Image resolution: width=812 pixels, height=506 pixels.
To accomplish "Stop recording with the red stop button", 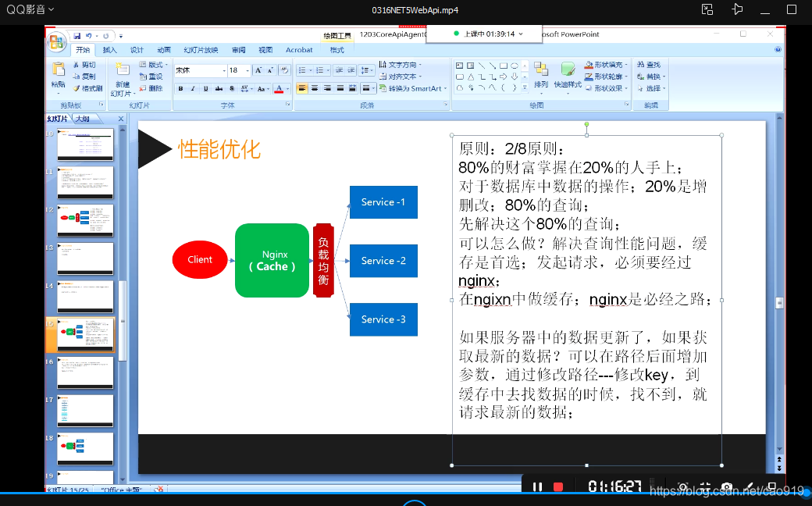I will [558, 487].
